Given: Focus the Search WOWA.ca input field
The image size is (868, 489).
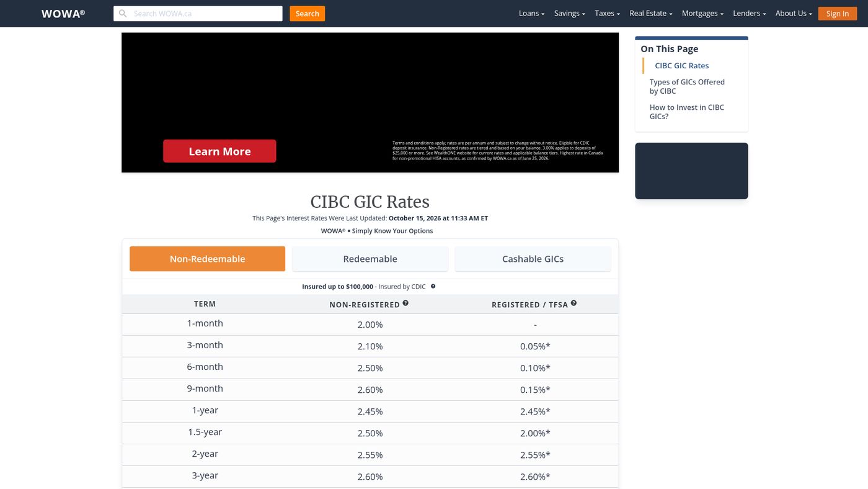Looking at the screenshot, I should [x=198, y=14].
